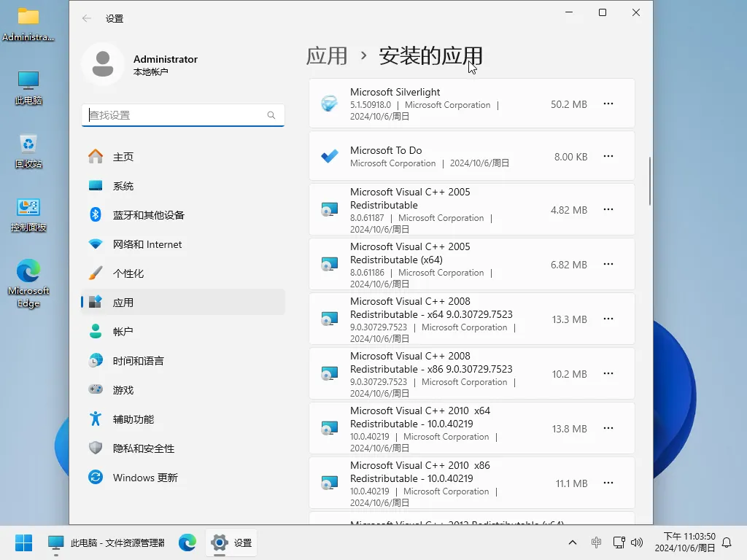Screen dimensions: 747x560
Task: Open the 系统 settings icon in sidebar
Action: pyautogui.click(x=96, y=185)
